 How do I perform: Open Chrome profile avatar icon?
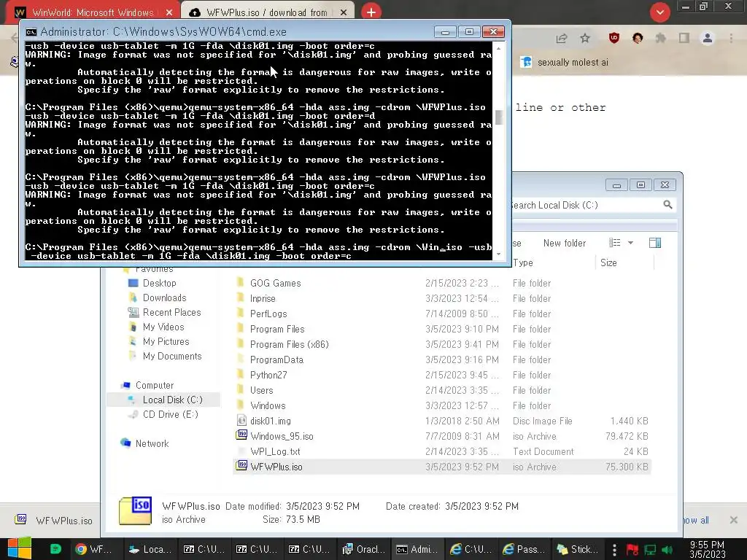[708, 38]
